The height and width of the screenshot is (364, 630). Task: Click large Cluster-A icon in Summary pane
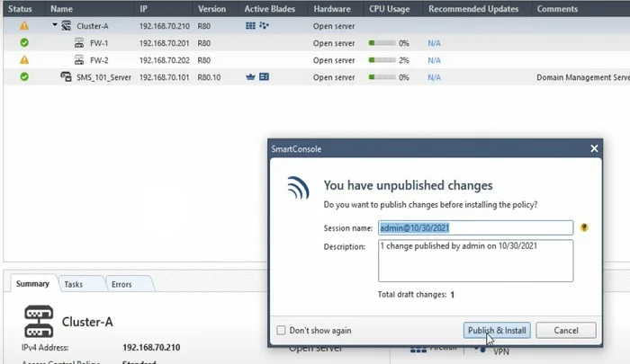click(x=39, y=322)
